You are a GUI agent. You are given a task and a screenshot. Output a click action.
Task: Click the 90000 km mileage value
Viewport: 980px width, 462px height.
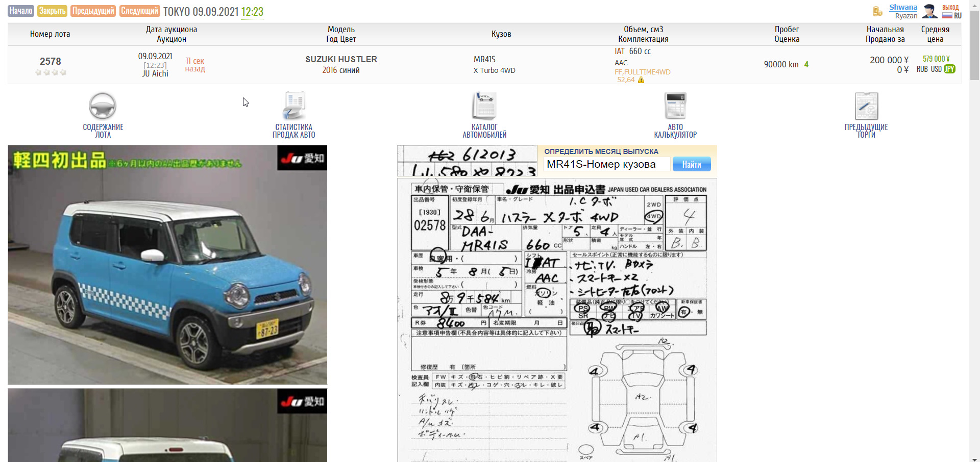(781, 64)
